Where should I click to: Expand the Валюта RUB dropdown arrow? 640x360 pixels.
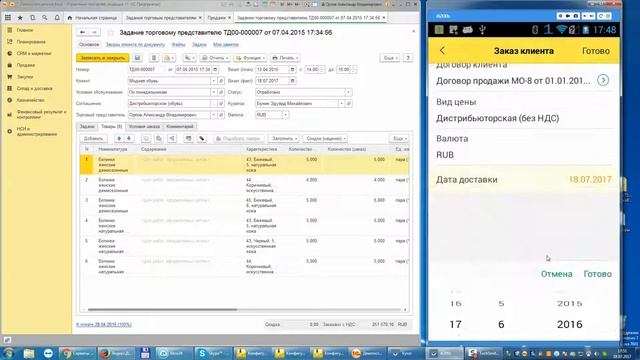coord(285,115)
